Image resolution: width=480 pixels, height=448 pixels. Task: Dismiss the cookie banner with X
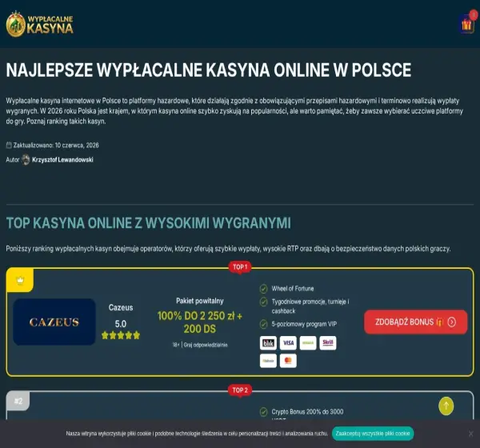[471, 434]
